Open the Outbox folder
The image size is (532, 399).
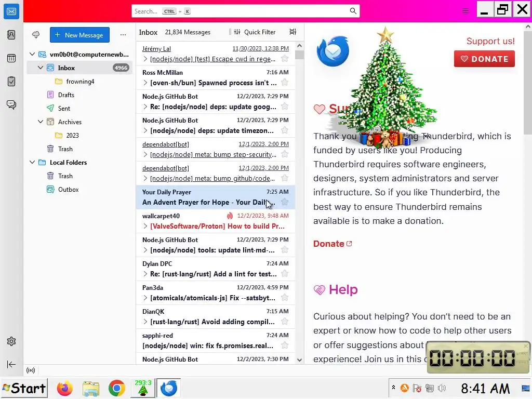(79, 189)
